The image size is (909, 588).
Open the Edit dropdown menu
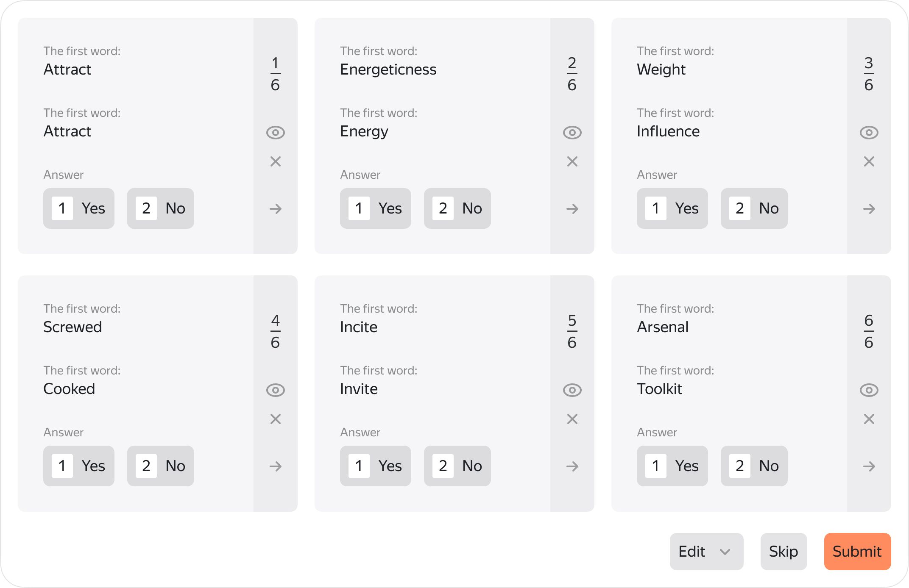[706, 552]
